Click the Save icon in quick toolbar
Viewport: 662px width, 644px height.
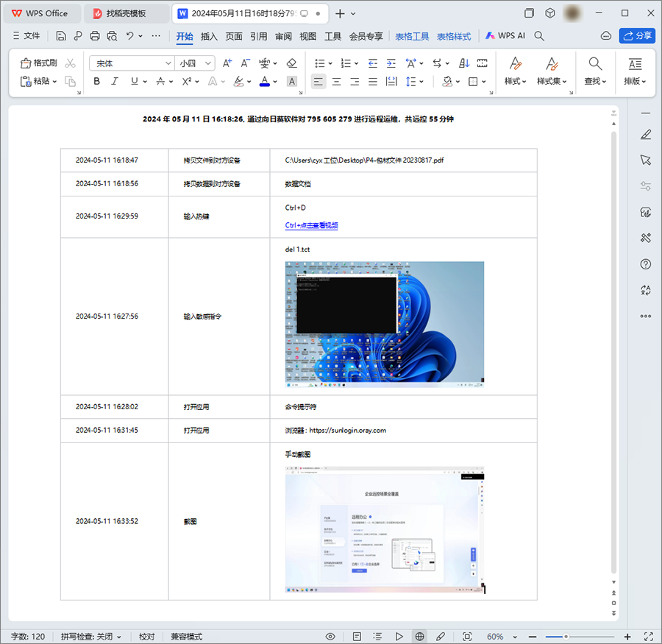(61, 36)
